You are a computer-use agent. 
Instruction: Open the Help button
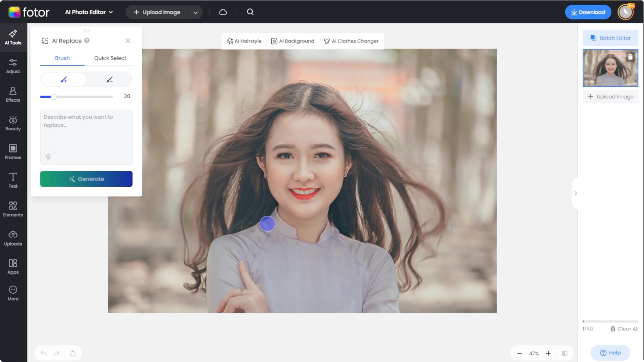point(610,353)
